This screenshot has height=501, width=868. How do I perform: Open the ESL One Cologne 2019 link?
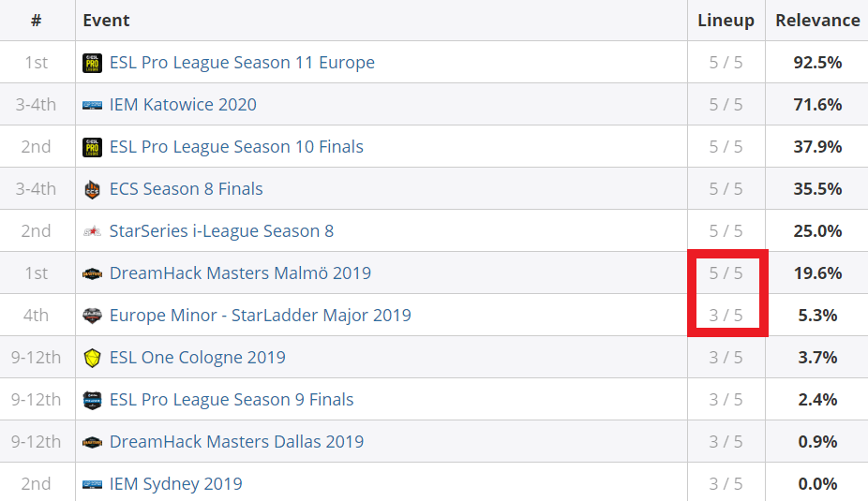198,357
